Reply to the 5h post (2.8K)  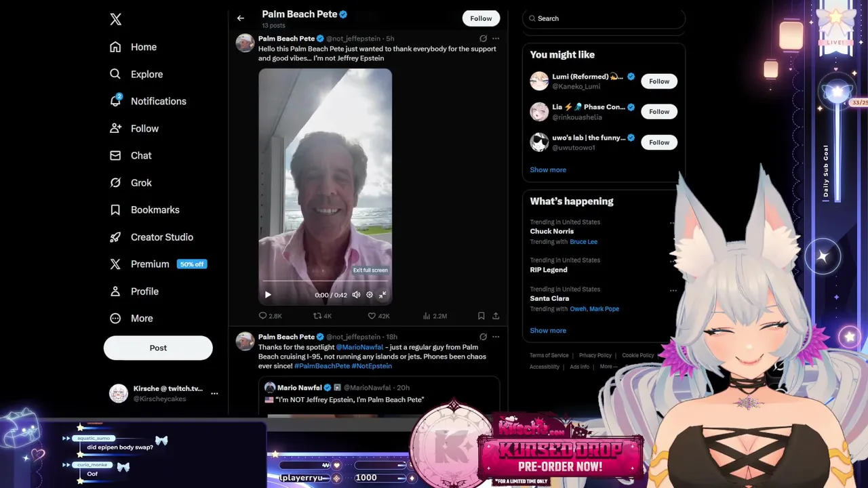click(x=270, y=316)
